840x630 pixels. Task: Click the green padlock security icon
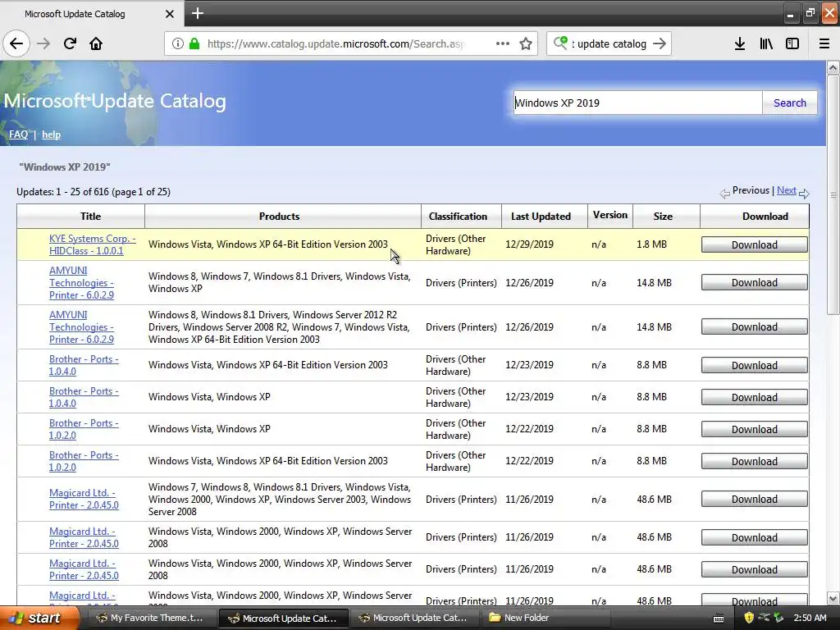tap(194, 44)
